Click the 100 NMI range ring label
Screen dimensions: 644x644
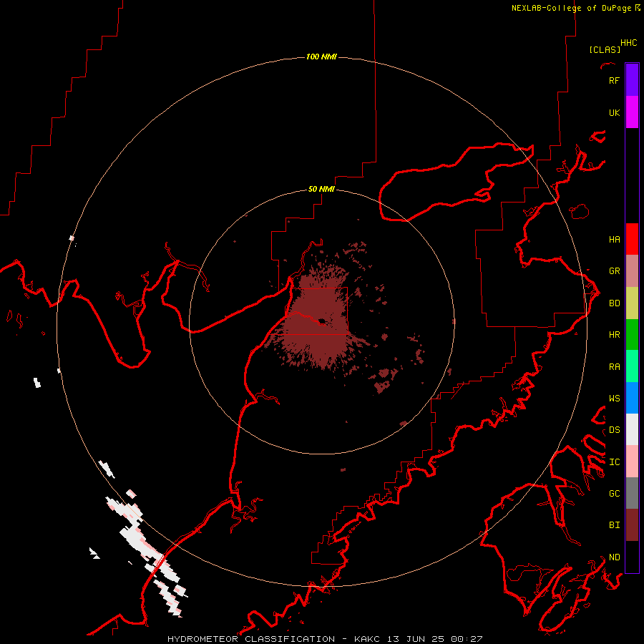321,57
